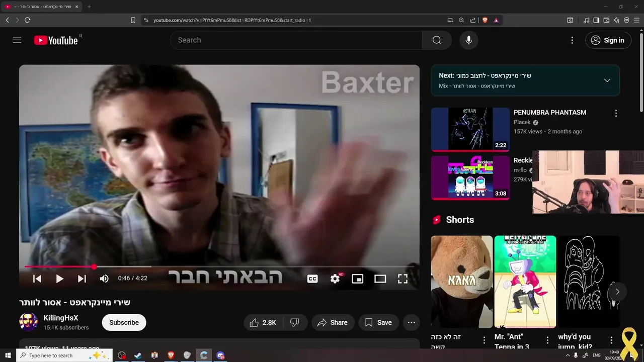Open Brave browser from the taskbar
Screen dimensions: 644x362
171,355
